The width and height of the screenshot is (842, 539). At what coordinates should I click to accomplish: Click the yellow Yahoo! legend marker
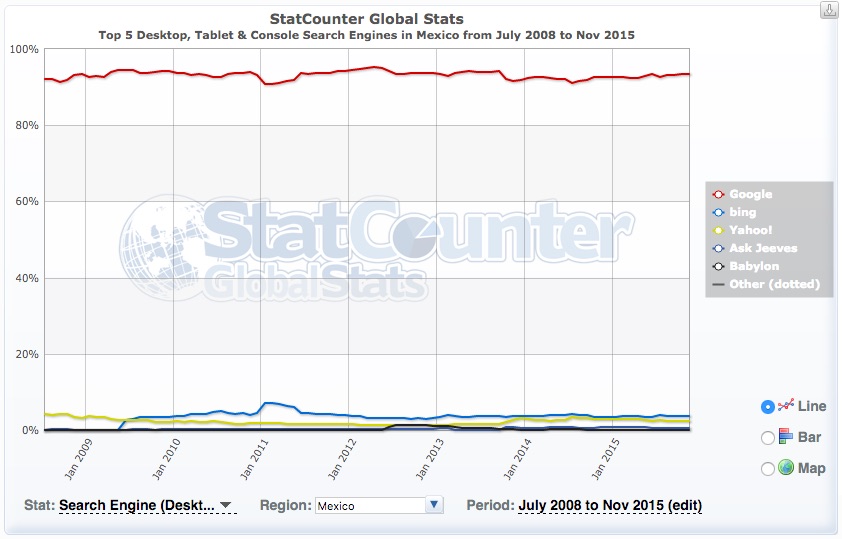(718, 230)
